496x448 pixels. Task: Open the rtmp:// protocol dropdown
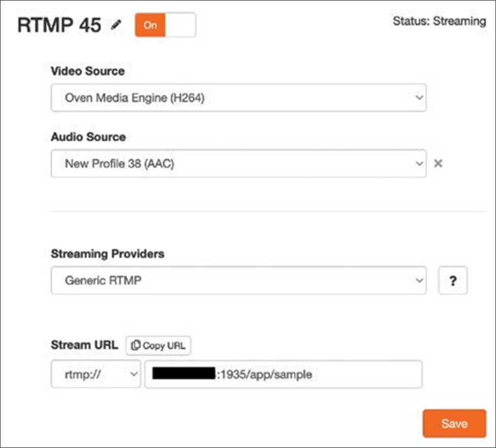95,375
